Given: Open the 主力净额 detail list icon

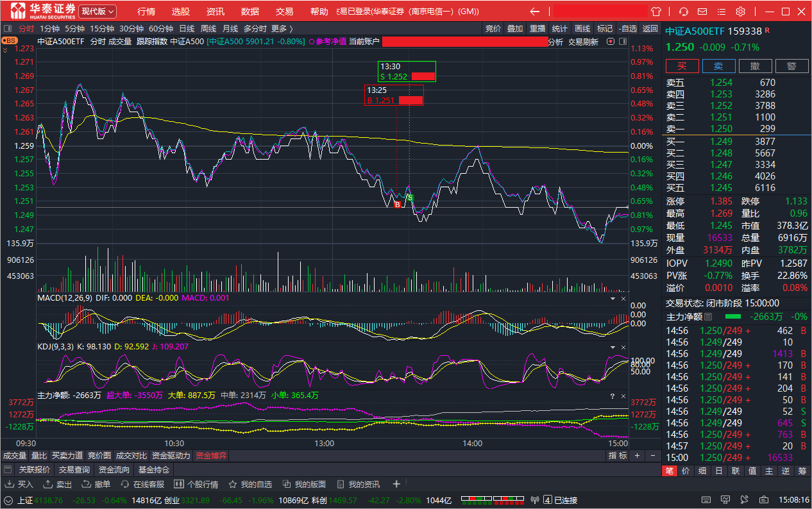Looking at the screenshot, I should [x=708, y=317].
